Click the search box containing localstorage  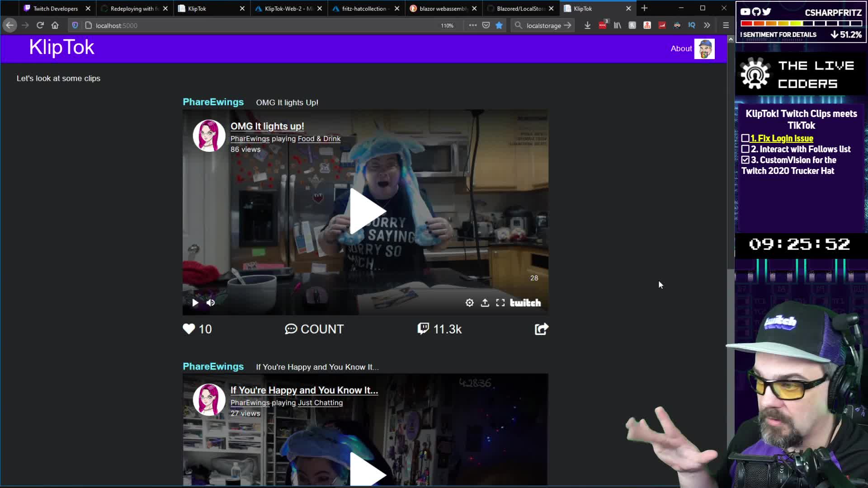[x=542, y=25]
